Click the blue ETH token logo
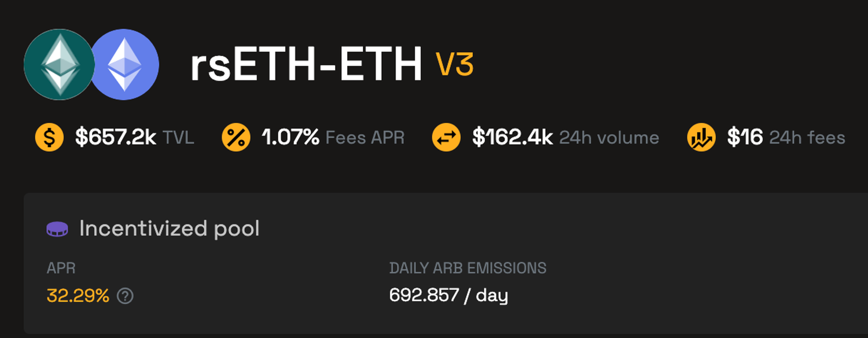This screenshot has width=868, height=338. (x=126, y=64)
